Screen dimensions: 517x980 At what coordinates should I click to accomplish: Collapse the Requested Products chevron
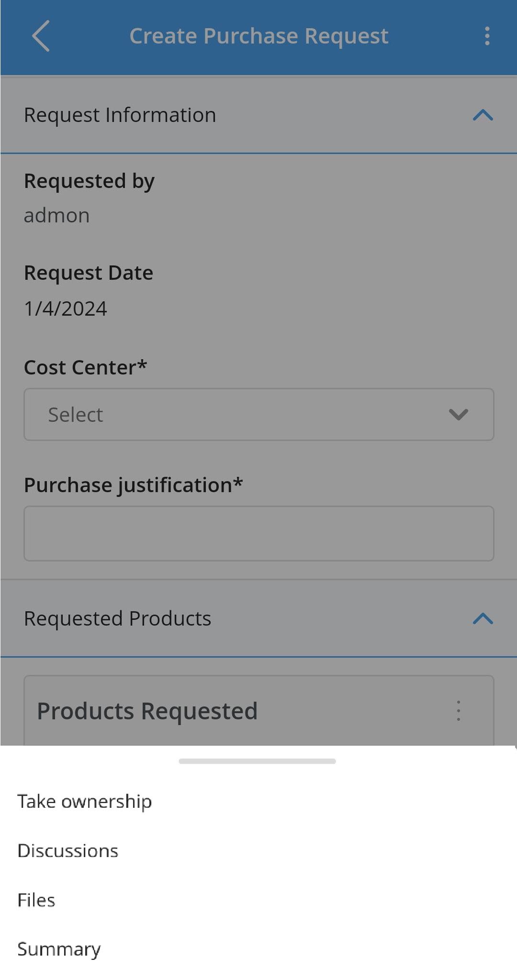tap(483, 619)
